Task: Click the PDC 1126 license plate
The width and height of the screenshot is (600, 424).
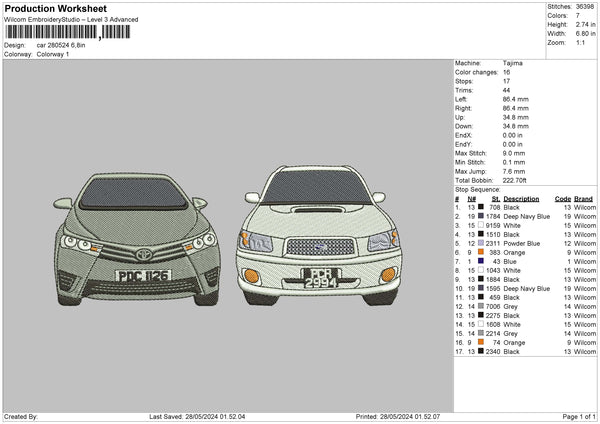Action: (143, 276)
